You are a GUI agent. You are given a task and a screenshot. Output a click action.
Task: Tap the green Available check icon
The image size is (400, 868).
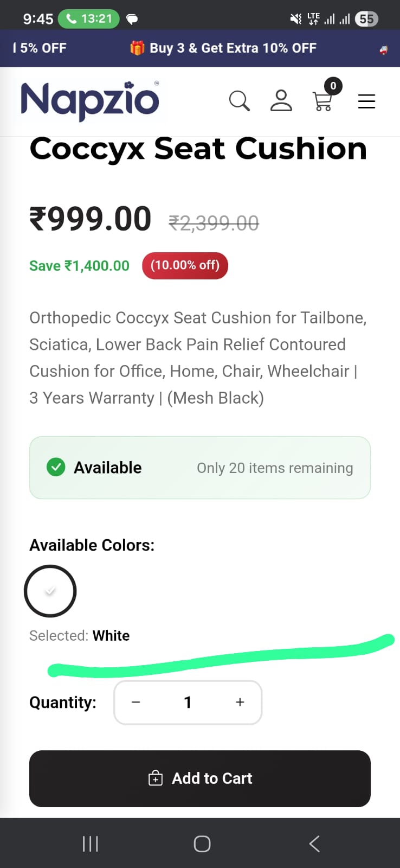coord(56,467)
